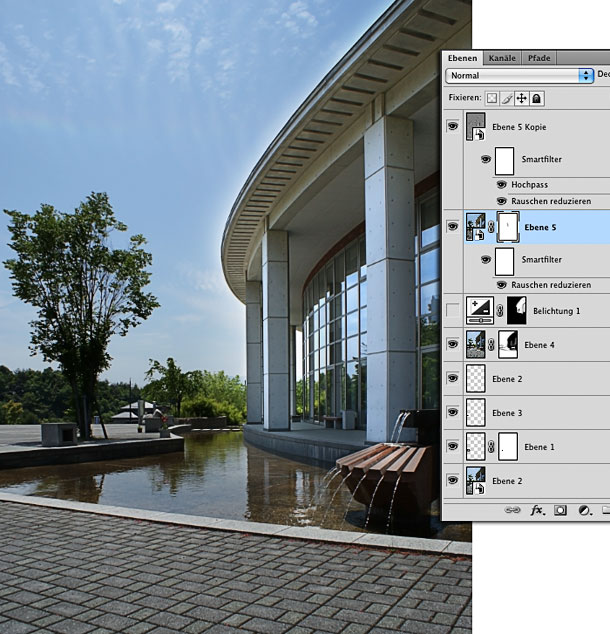This screenshot has height=634, width=610.
Task: Select Rauschen reduzieren text under Ebene 5
Action: click(551, 285)
